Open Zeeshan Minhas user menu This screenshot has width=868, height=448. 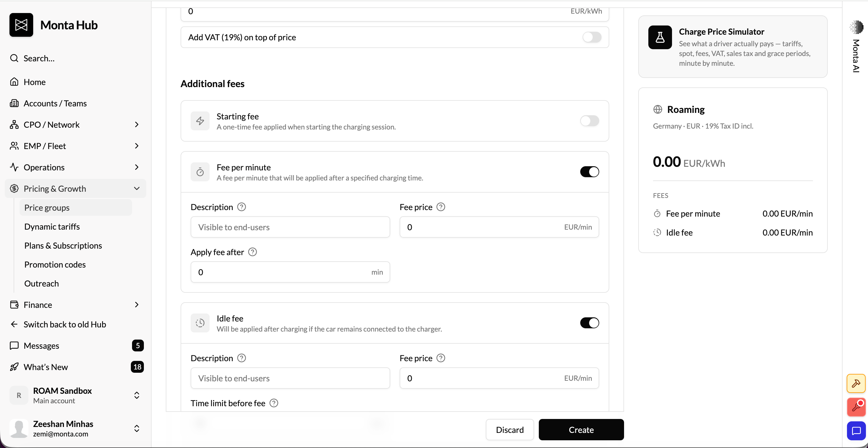point(75,429)
